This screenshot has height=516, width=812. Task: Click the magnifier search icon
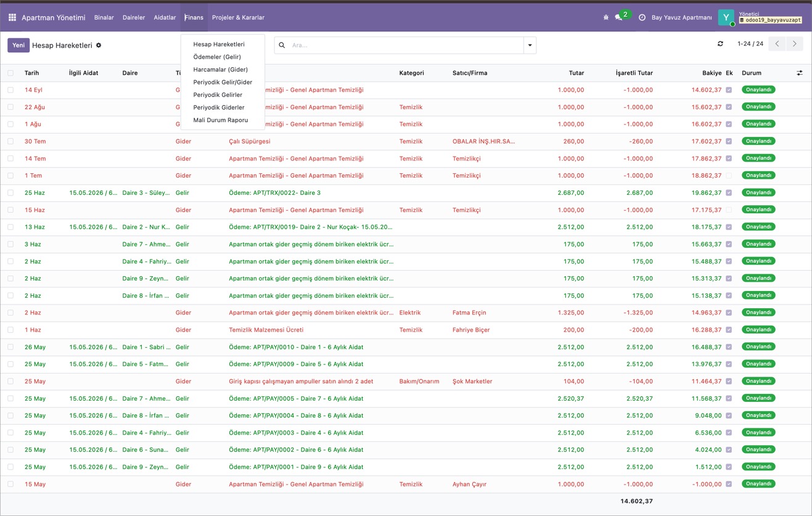pyautogui.click(x=282, y=45)
